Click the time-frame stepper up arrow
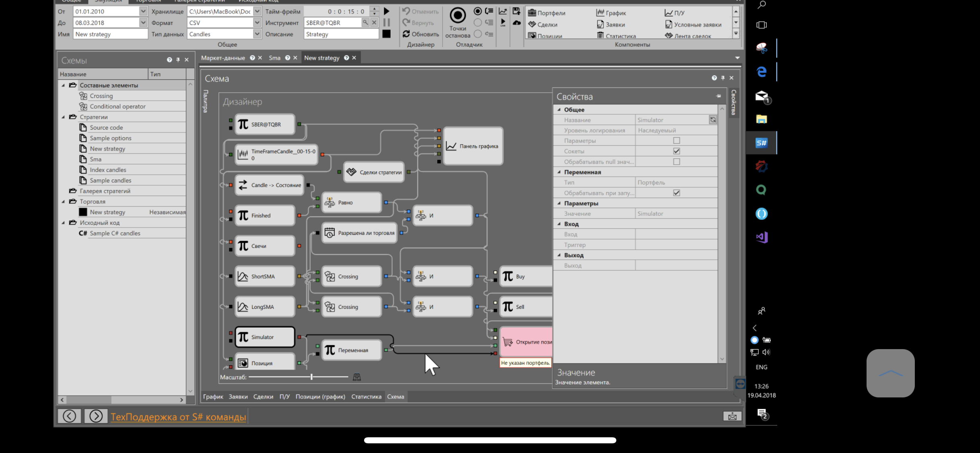Screen dimensions: 980x453 pyautogui.click(x=375, y=9)
